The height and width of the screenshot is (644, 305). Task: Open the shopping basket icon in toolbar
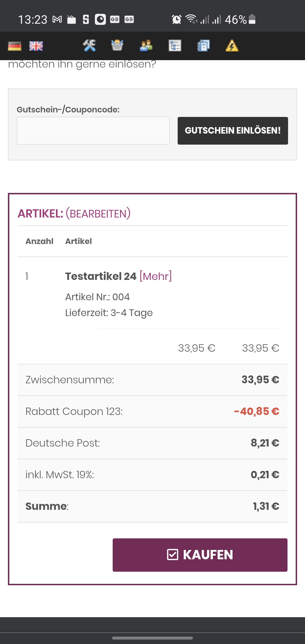(117, 45)
